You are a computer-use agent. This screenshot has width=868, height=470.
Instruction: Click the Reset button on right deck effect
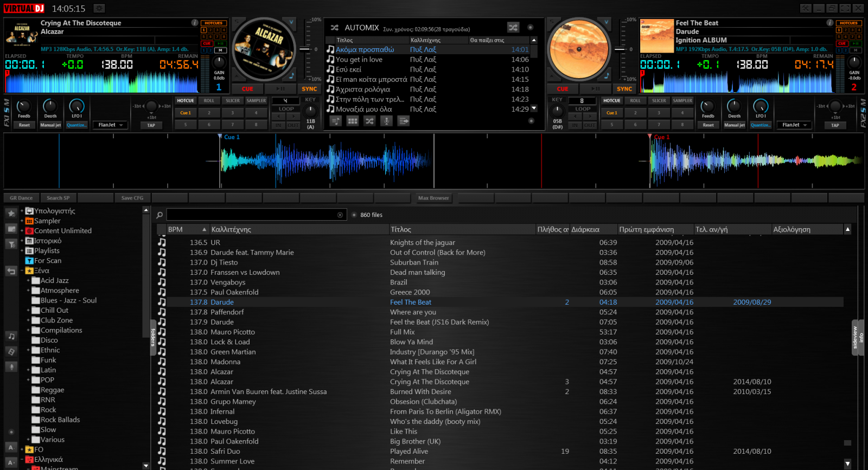[708, 125]
